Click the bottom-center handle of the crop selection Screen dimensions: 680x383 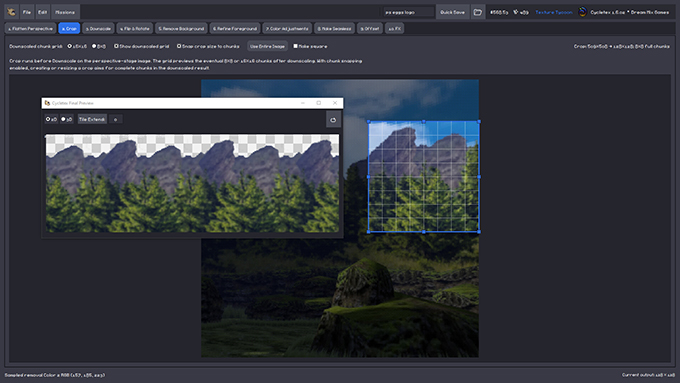point(424,232)
